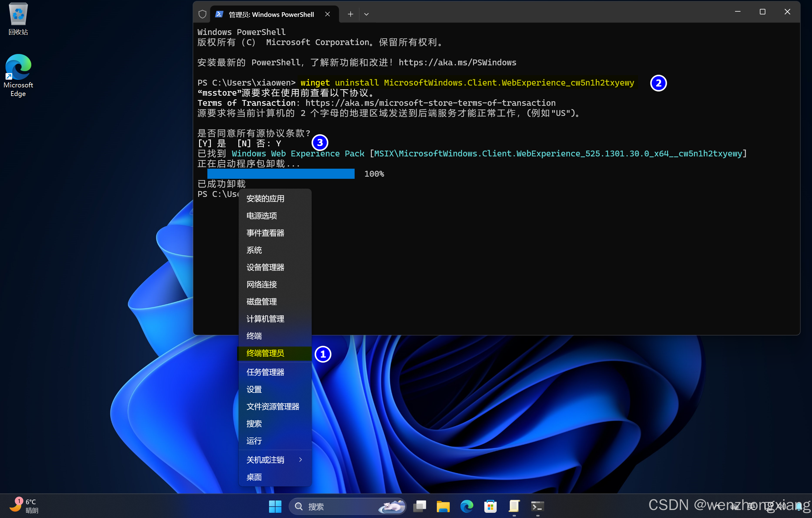Click the taskbar 搜索 search box
Image resolution: width=812 pixels, height=518 pixels.
337,506
